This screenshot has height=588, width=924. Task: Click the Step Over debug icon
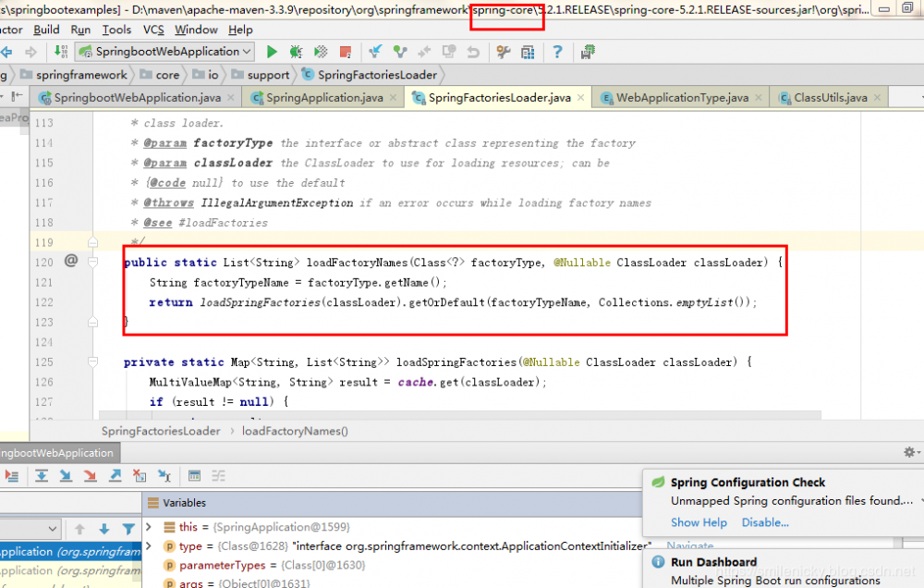point(42,476)
